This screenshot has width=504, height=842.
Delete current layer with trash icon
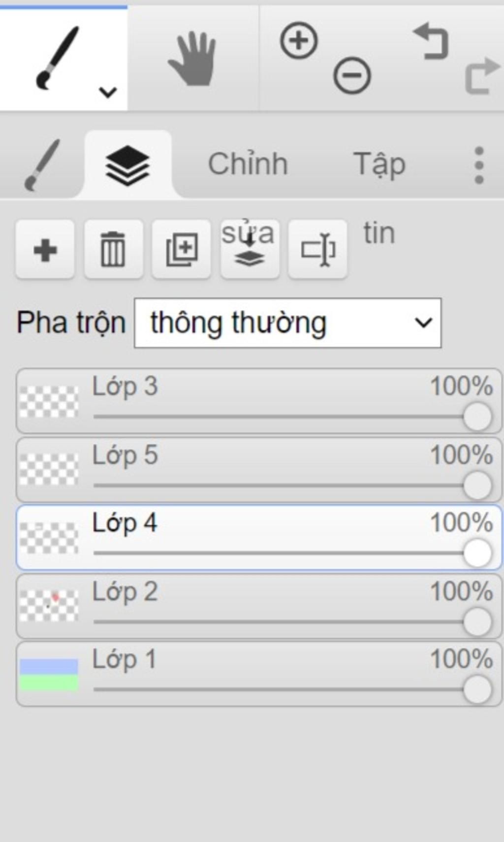[113, 250]
